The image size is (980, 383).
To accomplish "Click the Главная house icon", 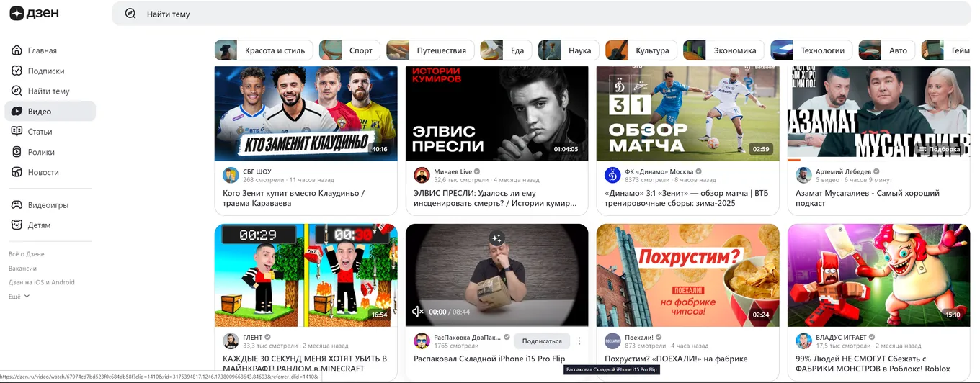I will (17, 50).
